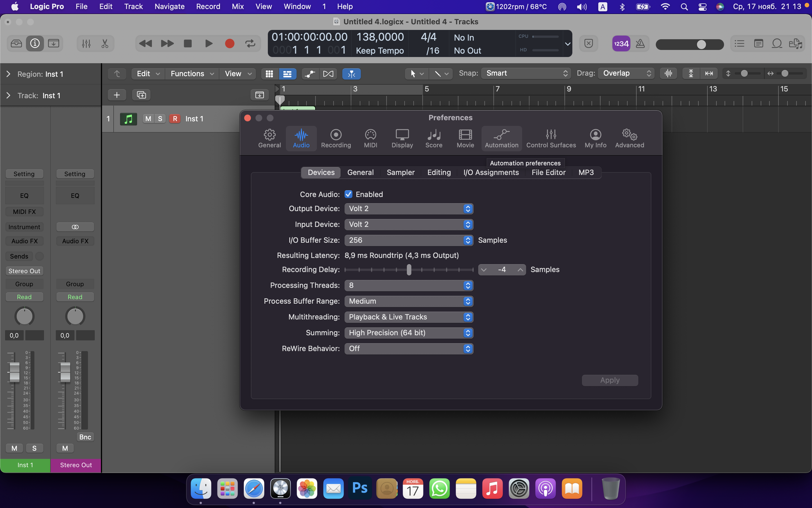Open the media Browsers icon

pos(796,43)
